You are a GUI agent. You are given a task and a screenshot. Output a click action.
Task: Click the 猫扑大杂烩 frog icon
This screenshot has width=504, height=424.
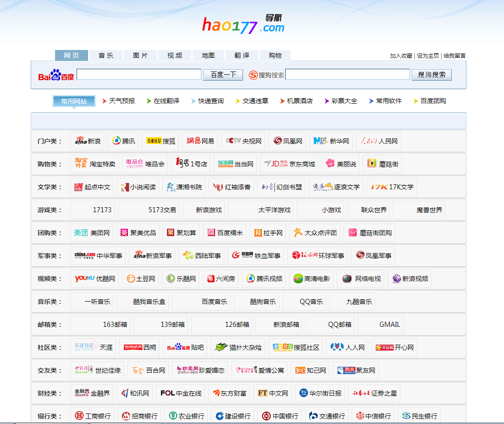221,347
